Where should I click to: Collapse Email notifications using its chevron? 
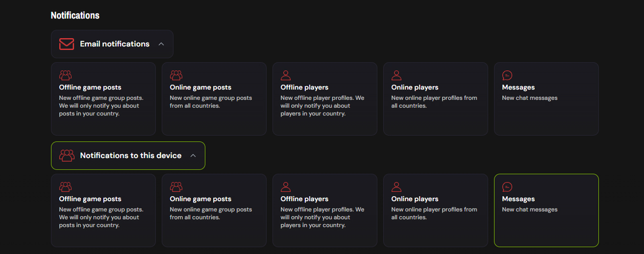pyautogui.click(x=161, y=44)
